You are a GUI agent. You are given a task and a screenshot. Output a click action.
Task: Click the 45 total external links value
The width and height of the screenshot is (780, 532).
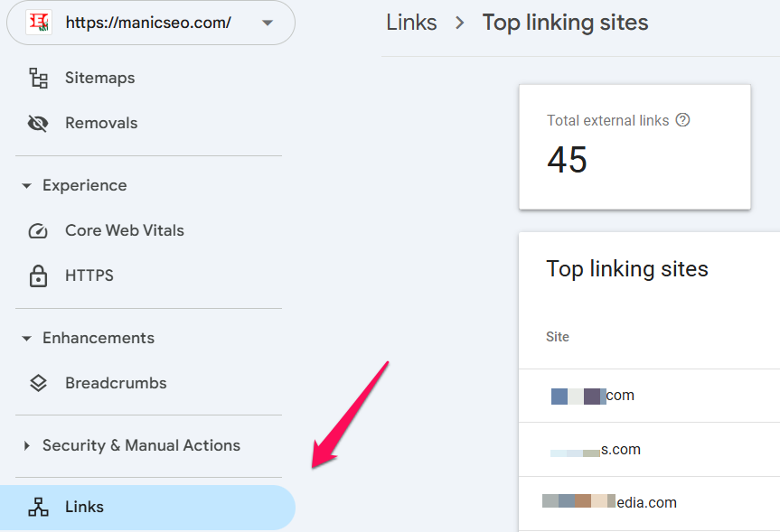(x=567, y=160)
